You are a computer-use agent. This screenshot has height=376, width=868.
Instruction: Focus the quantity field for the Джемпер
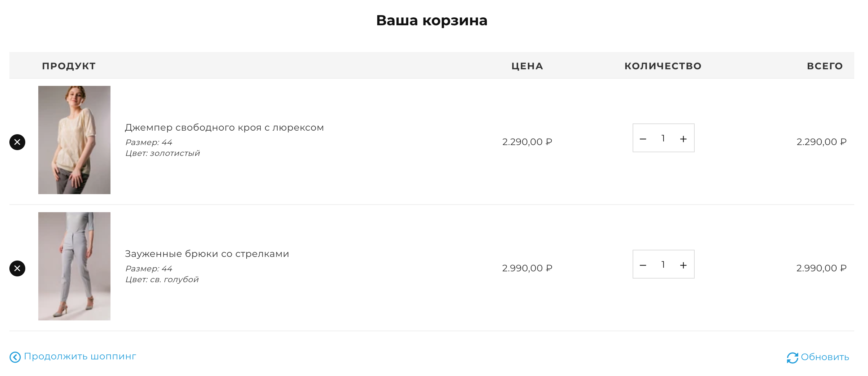point(663,138)
